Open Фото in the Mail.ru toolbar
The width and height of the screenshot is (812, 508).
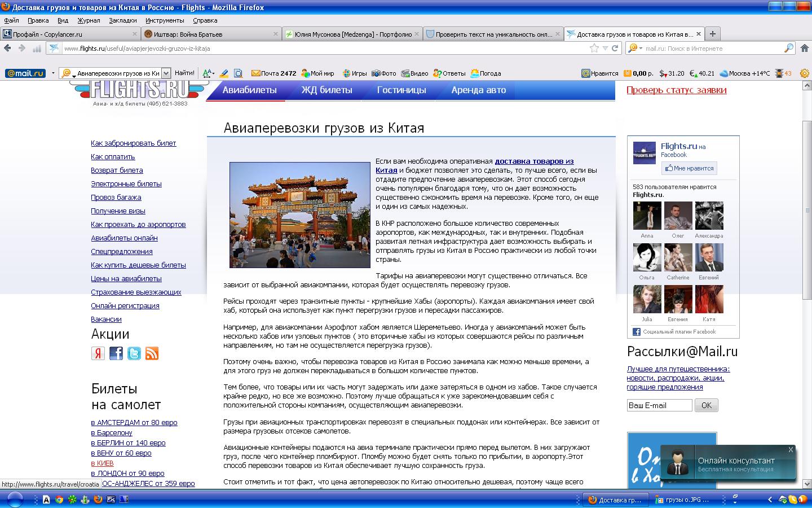383,73
